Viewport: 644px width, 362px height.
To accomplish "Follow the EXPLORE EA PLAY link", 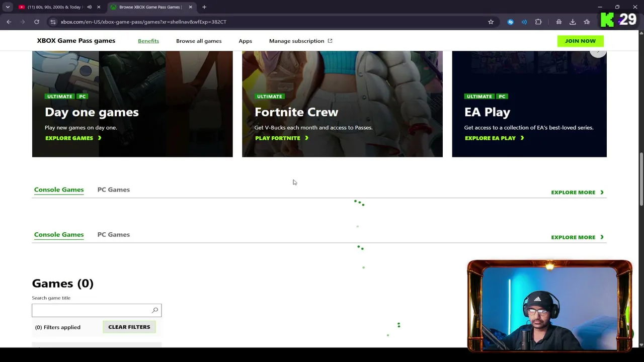I will [x=495, y=138].
